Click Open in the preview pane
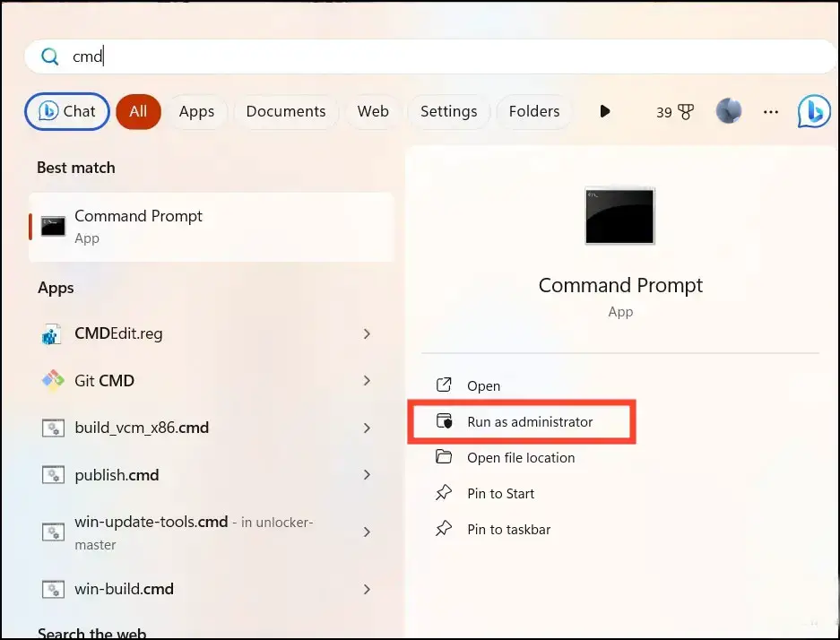840x640 pixels. click(484, 386)
